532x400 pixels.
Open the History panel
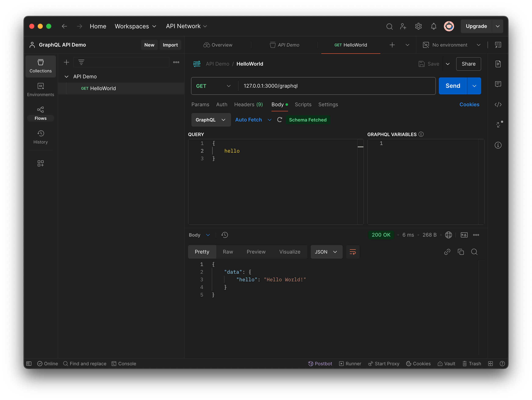(x=40, y=137)
